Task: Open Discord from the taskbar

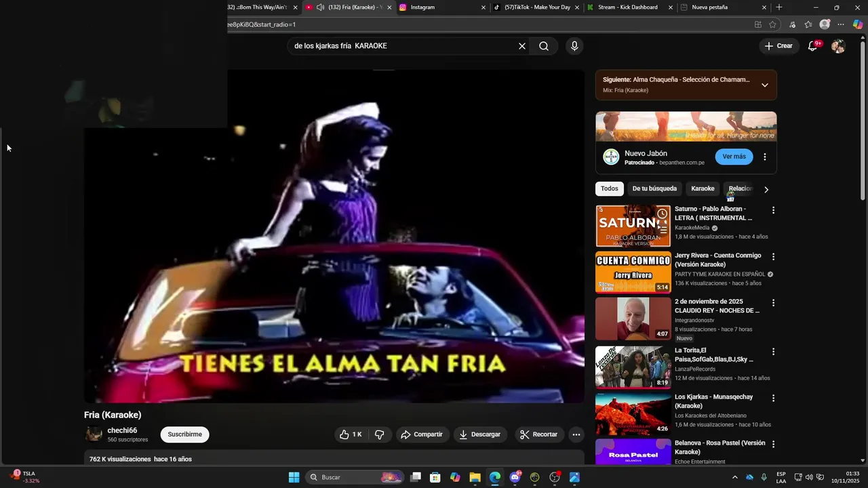Action: 515,477
